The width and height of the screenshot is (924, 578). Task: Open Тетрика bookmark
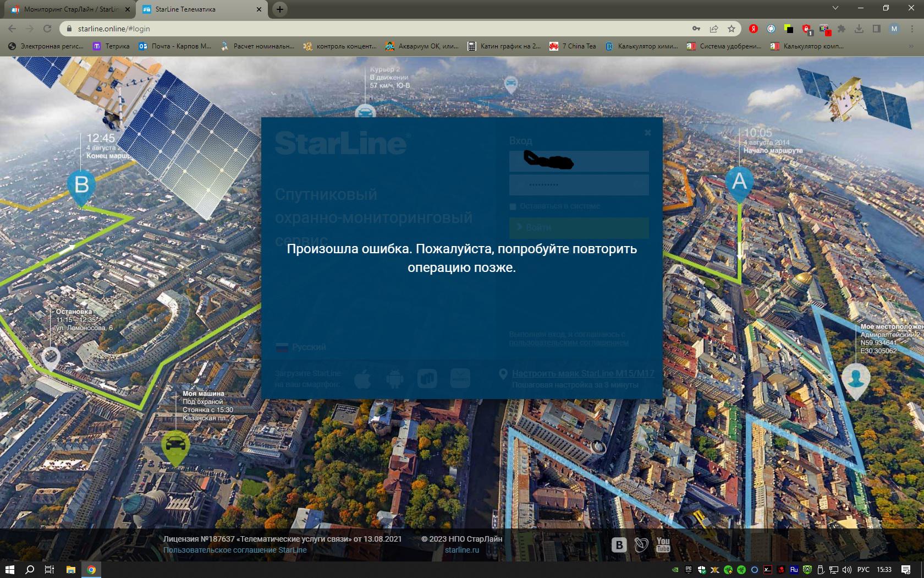pos(112,46)
